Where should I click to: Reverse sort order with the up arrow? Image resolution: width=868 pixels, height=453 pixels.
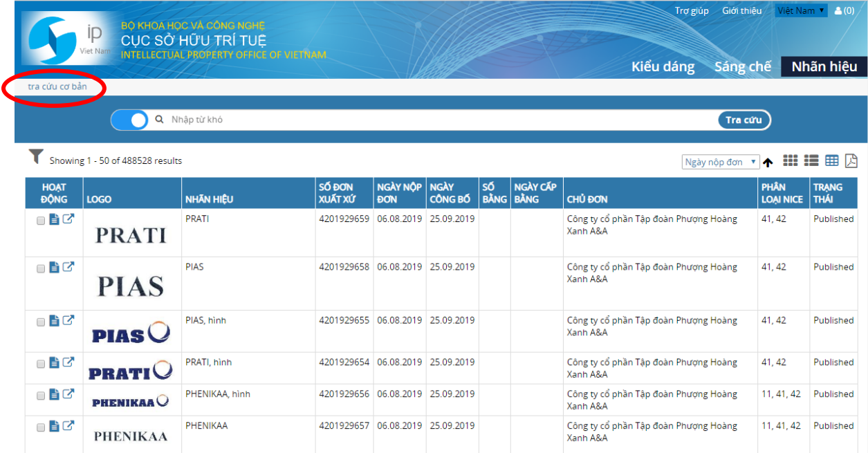point(768,163)
